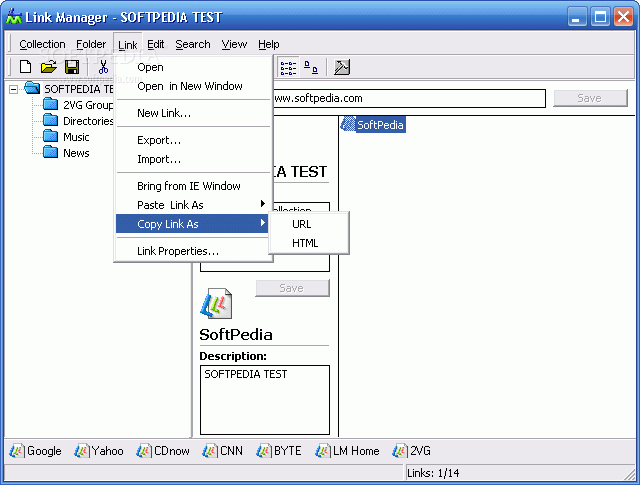
Task: Copy link as HTML
Action: (x=309, y=243)
